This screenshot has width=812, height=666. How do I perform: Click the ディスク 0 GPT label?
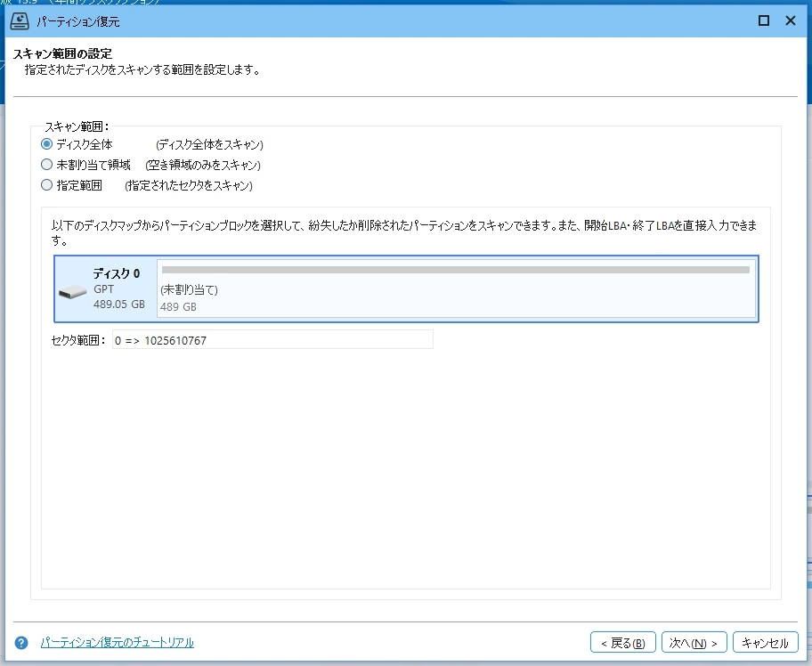(x=103, y=289)
